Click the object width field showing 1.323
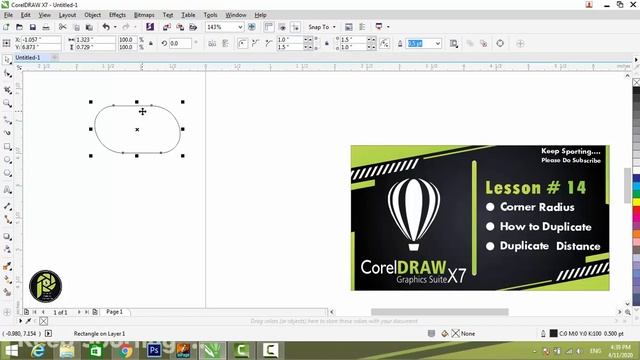The height and width of the screenshot is (360, 640). coord(96,40)
